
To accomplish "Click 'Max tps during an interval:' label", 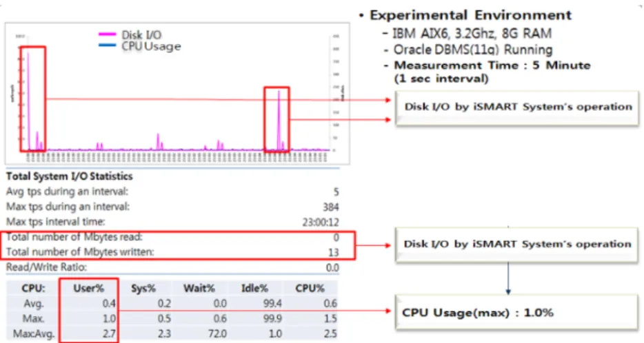I will click(68, 207).
